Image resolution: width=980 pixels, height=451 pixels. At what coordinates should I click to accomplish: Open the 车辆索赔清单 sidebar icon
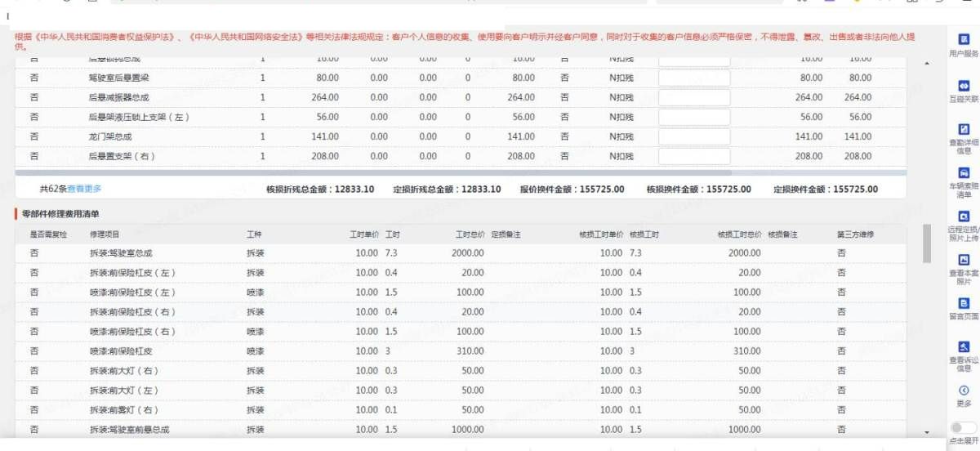coord(964,174)
